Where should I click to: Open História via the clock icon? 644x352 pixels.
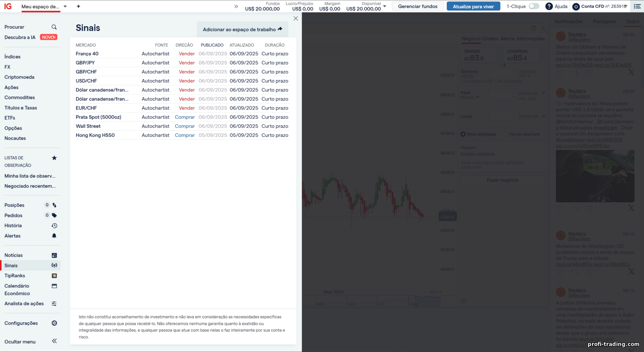coord(54,226)
